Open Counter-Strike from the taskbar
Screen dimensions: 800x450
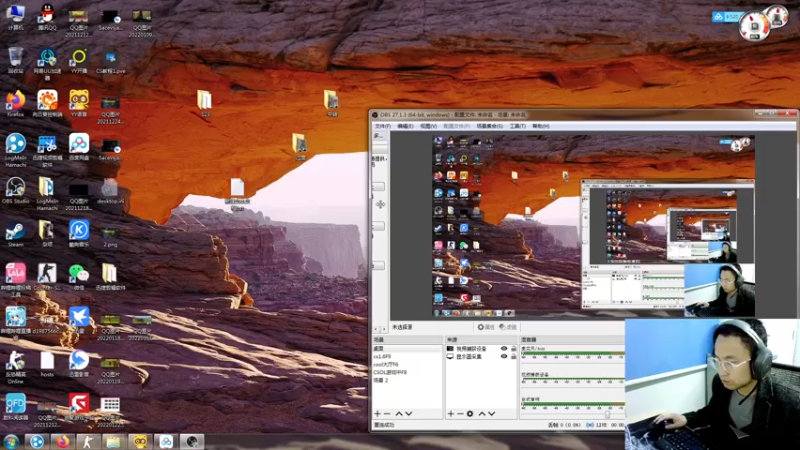88,441
